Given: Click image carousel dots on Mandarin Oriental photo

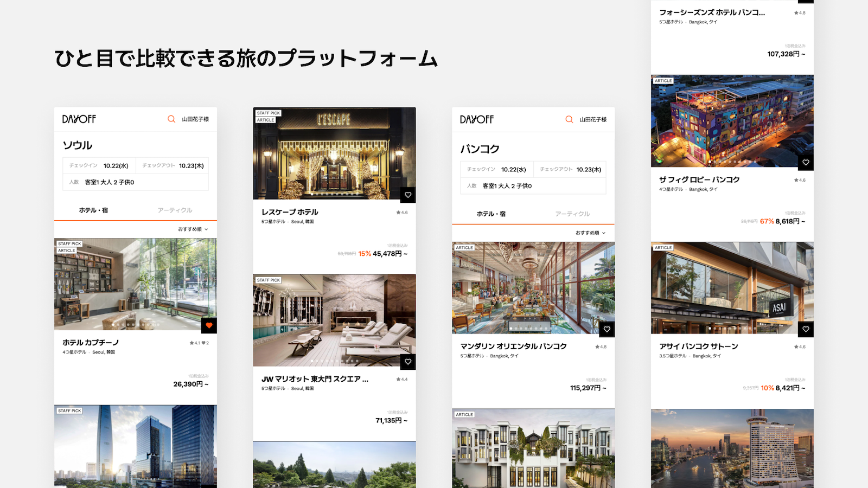Looking at the screenshot, I should pos(530,329).
